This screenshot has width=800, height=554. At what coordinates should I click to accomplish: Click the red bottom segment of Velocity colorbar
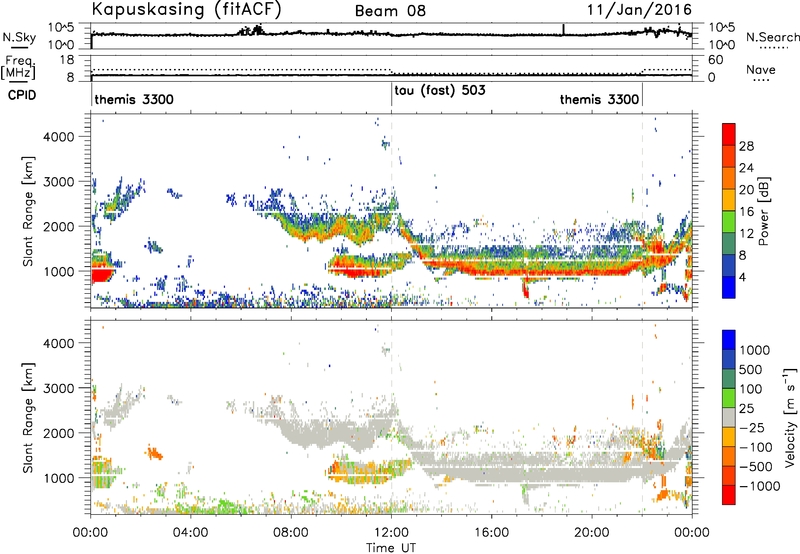(729, 495)
